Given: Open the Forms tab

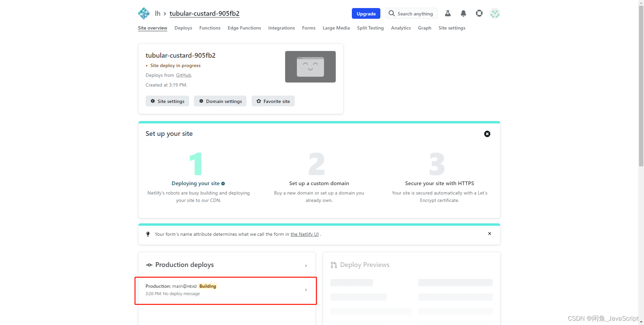Looking at the screenshot, I should click(309, 28).
